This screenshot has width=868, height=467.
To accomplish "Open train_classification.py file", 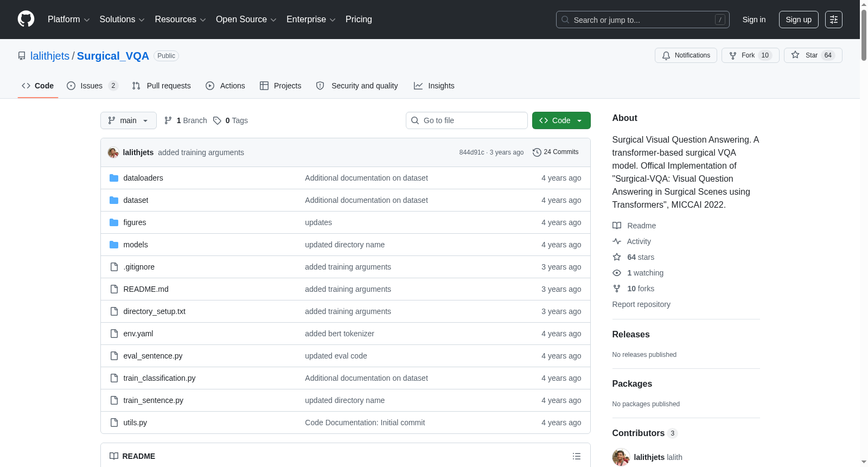I will pyautogui.click(x=159, y=378).
